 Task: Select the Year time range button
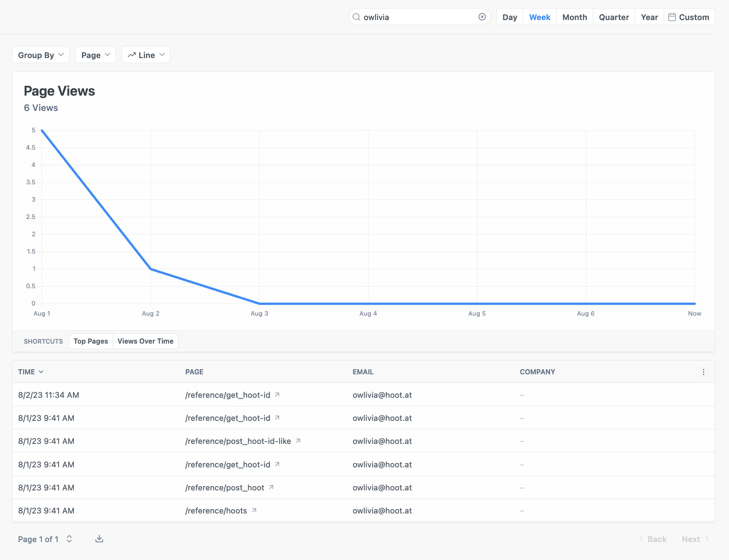(x=649, y=17)
